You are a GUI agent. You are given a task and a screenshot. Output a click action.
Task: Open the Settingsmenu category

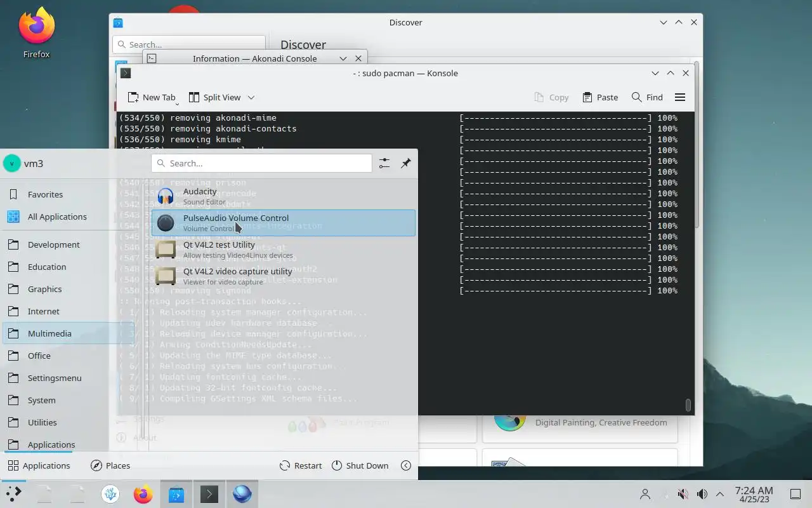click(56, 378)
